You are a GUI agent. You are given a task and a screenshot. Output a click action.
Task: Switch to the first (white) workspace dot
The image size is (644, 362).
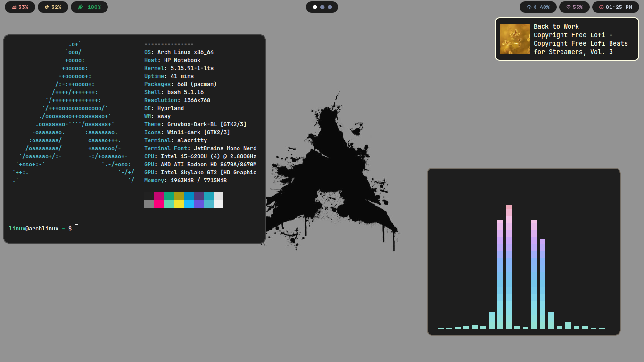coord(315,7)
